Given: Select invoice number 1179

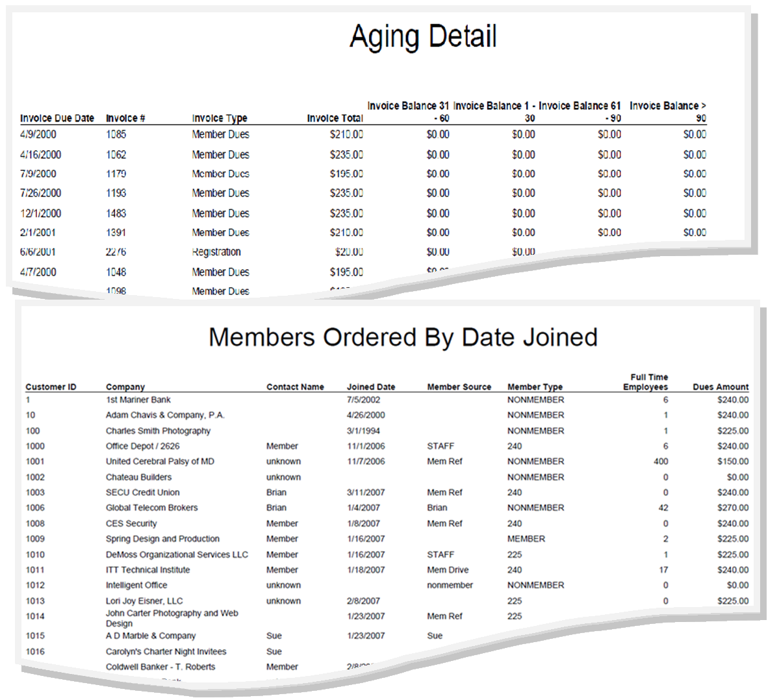Looking at the screenshot, I should pyautogui.click(x=116, y=174).
